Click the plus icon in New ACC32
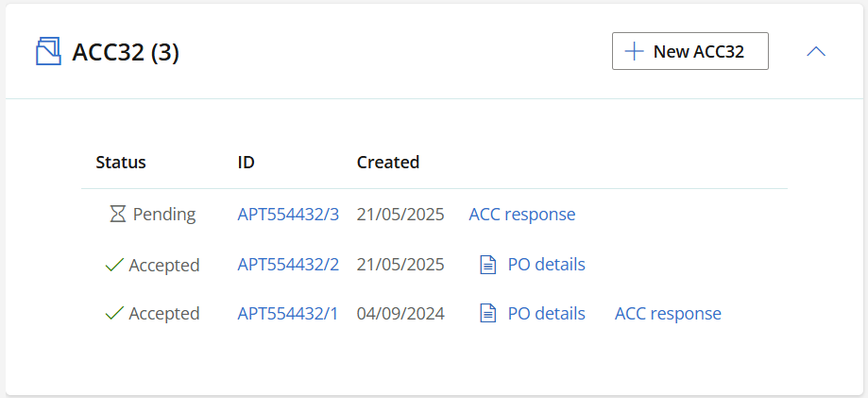Image resolution: width=868 pixels, height=398 pixels. pos(634,52)
